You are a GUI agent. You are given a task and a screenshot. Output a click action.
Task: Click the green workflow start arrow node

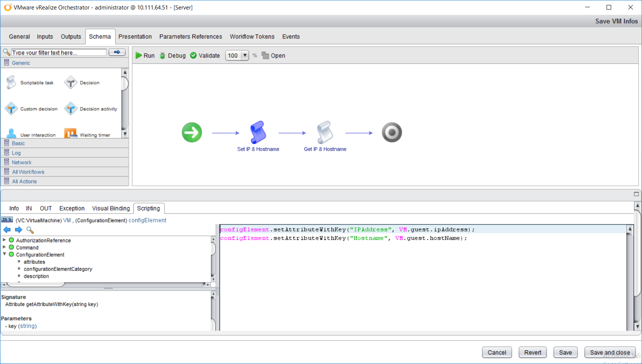192,133
